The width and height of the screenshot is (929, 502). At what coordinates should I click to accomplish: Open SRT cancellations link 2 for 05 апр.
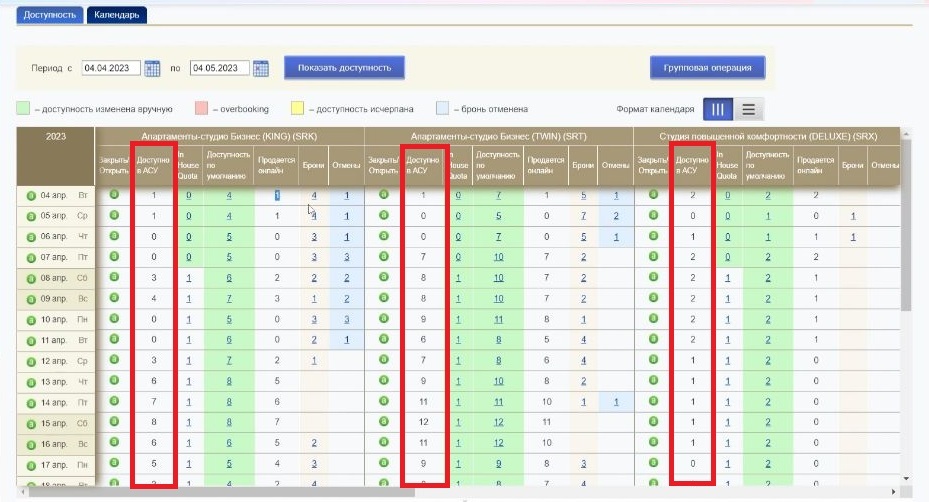[616, 216]
